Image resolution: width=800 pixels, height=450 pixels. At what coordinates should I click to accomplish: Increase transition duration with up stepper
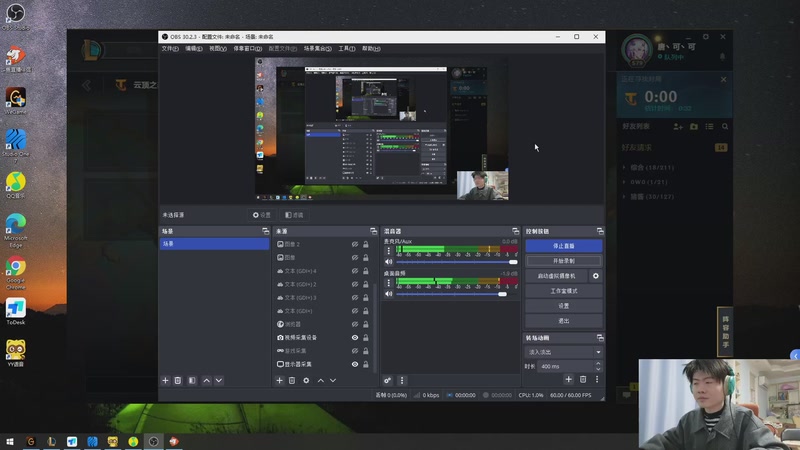[x=598, y=363]
